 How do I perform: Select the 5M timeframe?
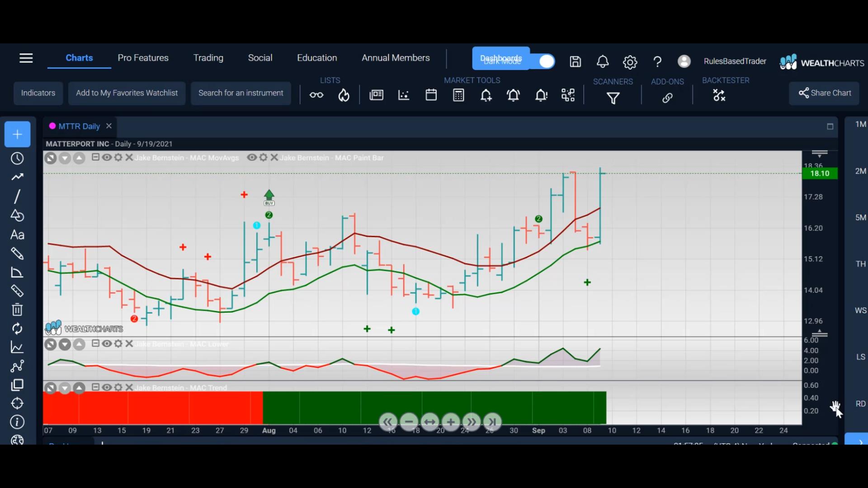pos(860,217)
